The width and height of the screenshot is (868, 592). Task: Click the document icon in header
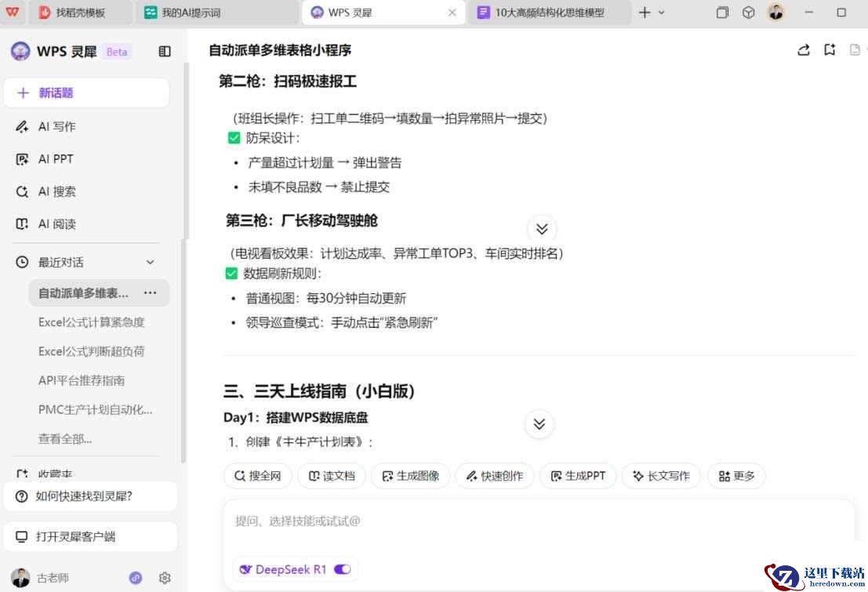(855, 50)
